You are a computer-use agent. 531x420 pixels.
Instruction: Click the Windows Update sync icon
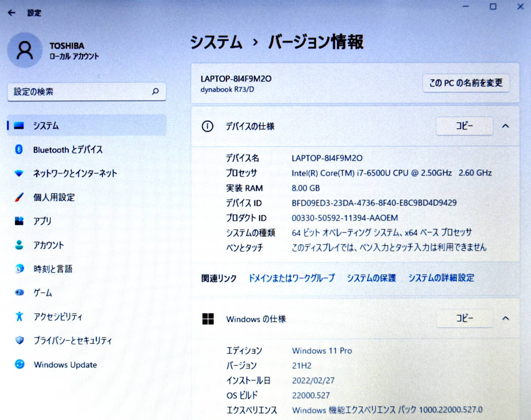tap(19, 365)
